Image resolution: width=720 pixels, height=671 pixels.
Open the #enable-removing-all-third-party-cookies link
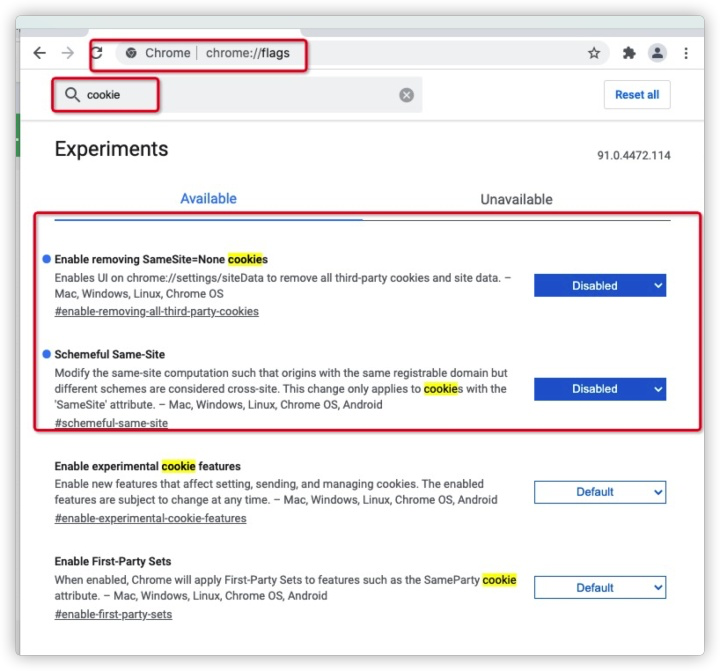pos(157,311)
